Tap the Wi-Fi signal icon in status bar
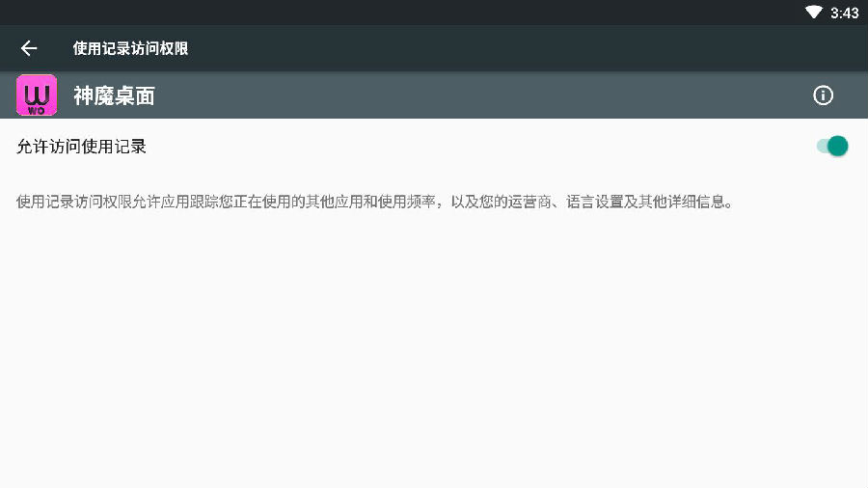The image size is (868, 488). pos(814,13)
